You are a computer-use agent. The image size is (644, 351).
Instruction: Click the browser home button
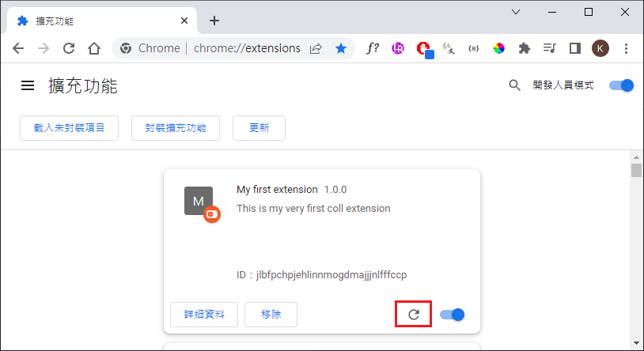coord(94,48)
